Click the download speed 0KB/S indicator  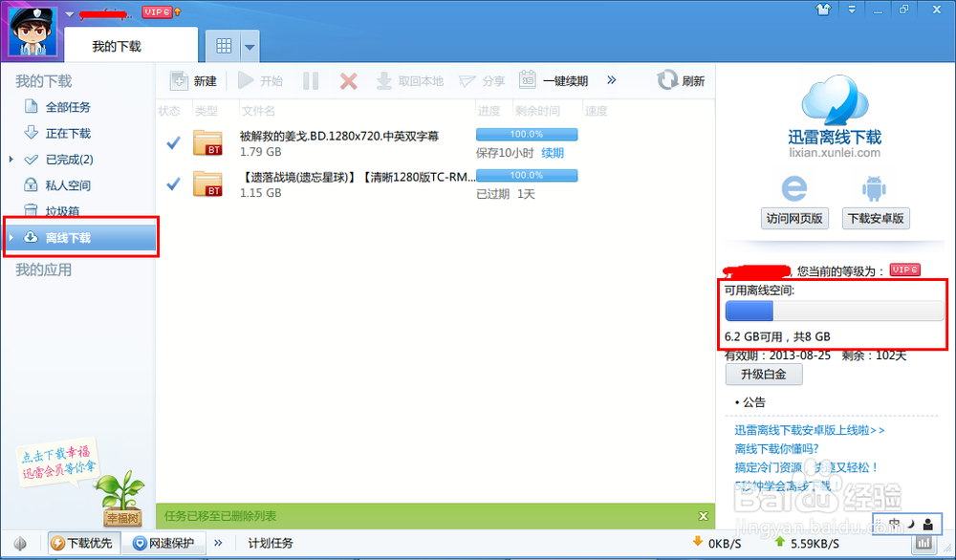(717, 543)
